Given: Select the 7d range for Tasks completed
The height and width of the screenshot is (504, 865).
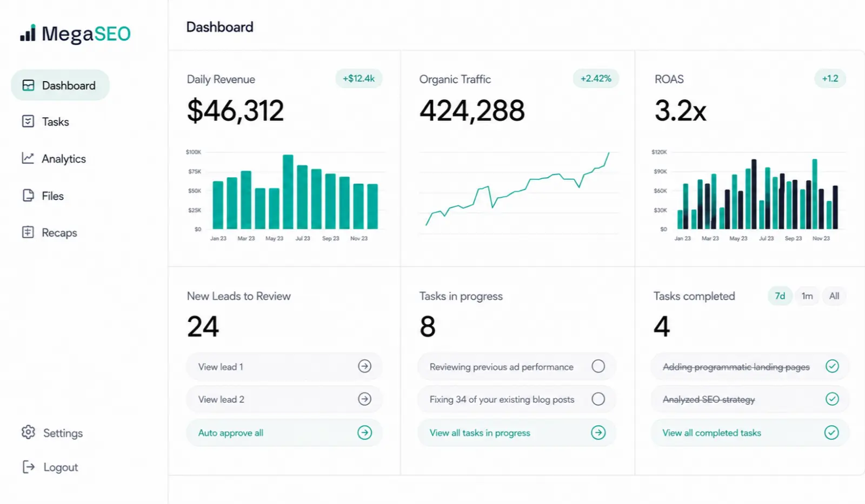Looking at the screenshot, I should 780,296.
